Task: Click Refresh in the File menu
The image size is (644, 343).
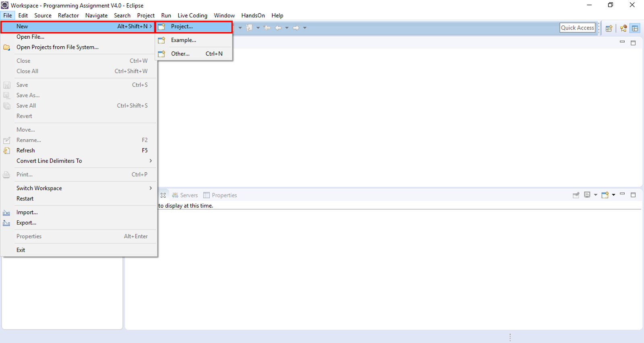Action: pyautogui.click(x=79, y=151)
